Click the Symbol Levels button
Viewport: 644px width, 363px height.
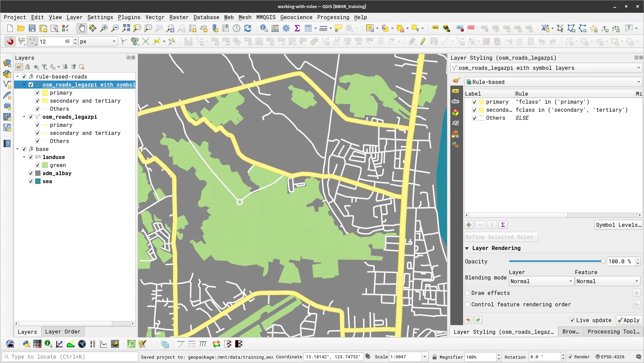(618, 225)
